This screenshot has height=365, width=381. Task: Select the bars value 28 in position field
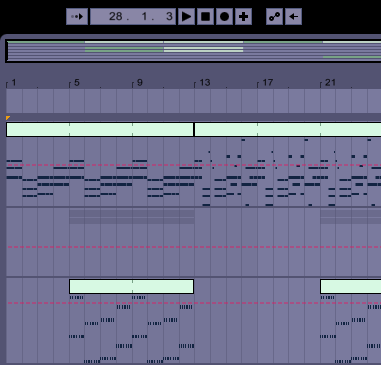pos(116,17)
